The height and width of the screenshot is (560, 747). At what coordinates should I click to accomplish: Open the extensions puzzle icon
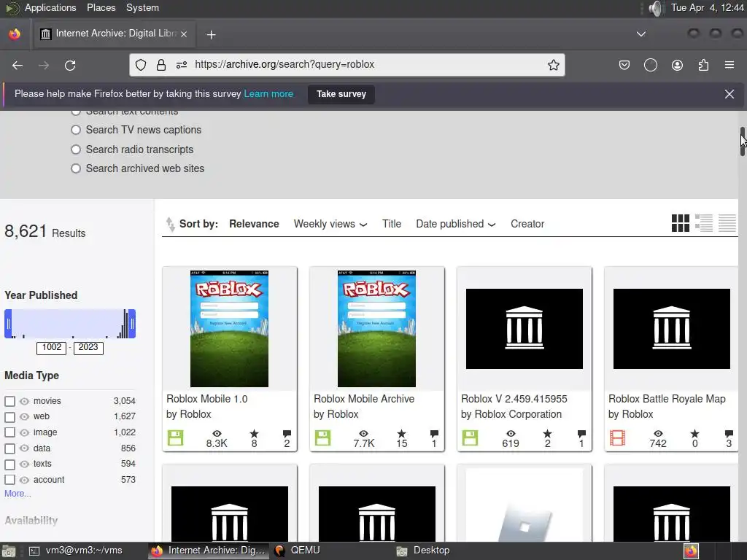point(703,65)
